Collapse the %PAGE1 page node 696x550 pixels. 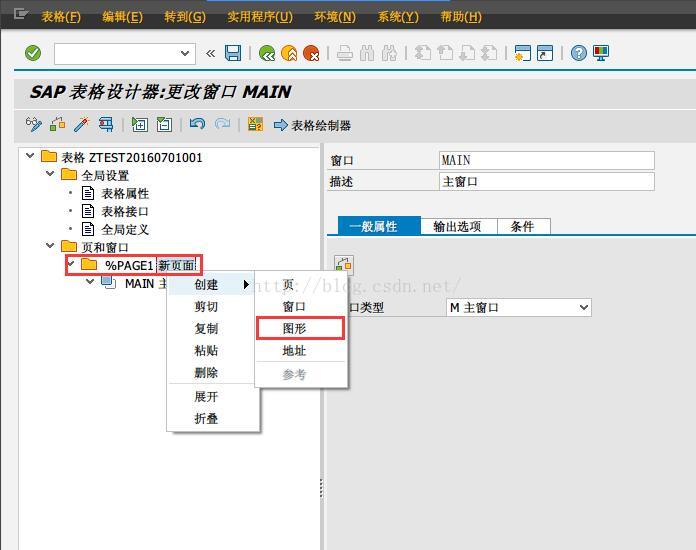coord(71,264)
